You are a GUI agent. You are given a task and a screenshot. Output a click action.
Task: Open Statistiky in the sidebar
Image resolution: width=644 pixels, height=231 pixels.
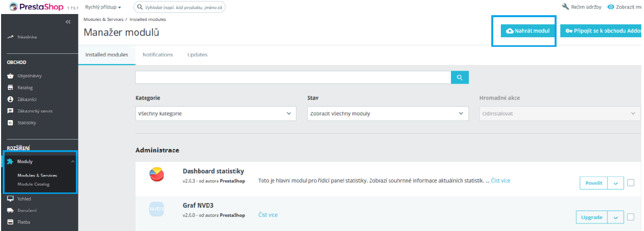[x=26, y=123]
